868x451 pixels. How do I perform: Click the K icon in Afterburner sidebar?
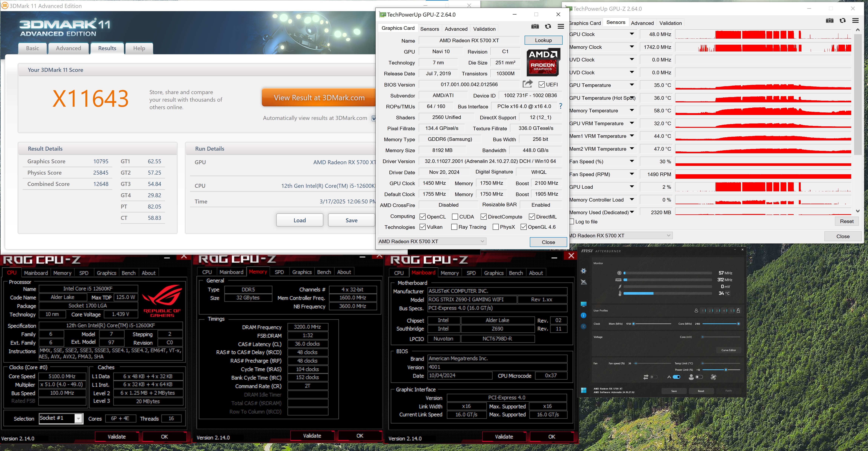coord(584,327)
